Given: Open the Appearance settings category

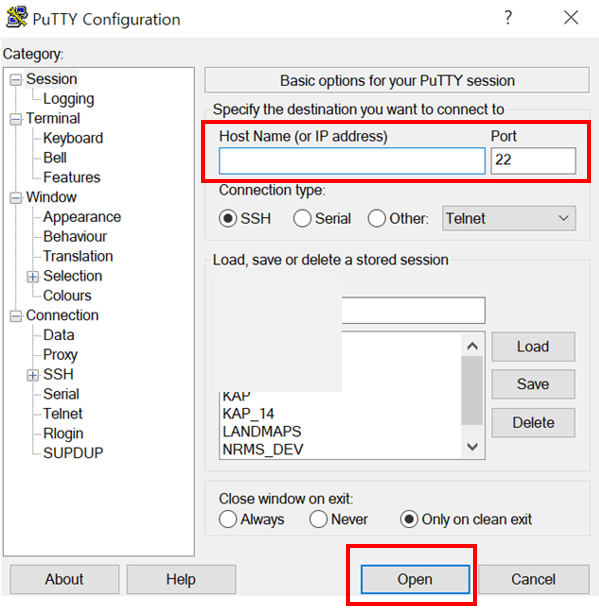Looking at the screenshot, I should point(82,217).
